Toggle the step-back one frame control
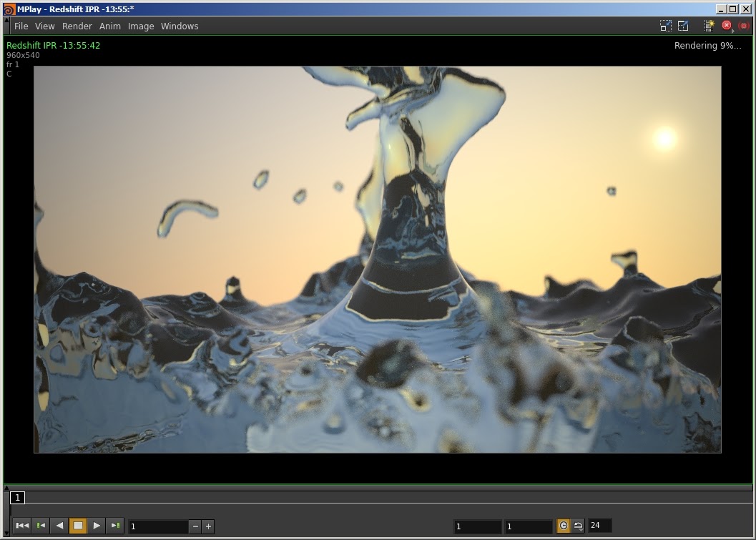 [x=41, y=525]
